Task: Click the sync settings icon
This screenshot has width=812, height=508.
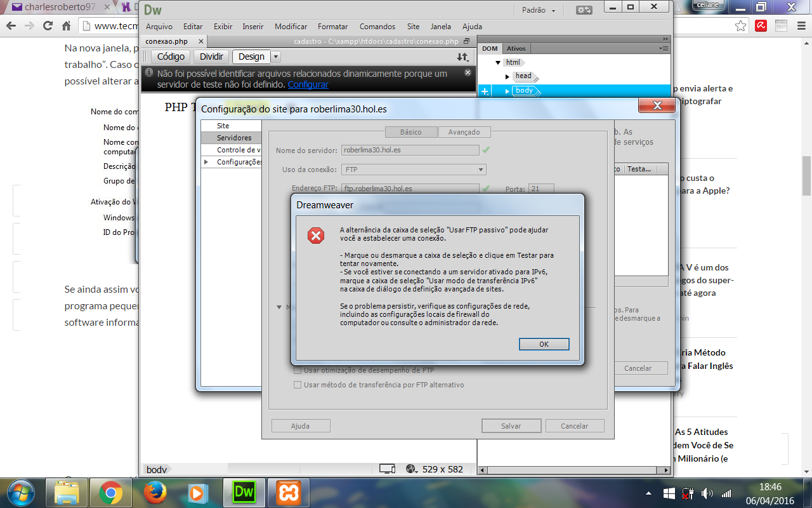Action: click(x=584, y=10)
